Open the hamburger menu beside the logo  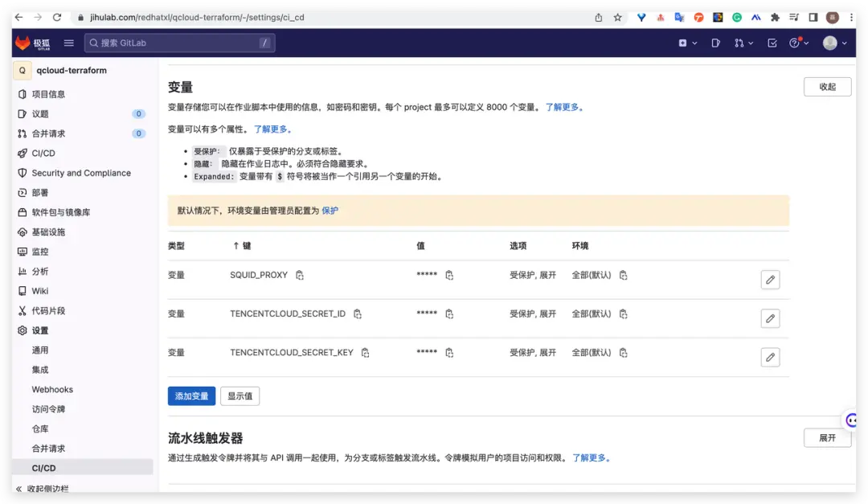[69, 43]
